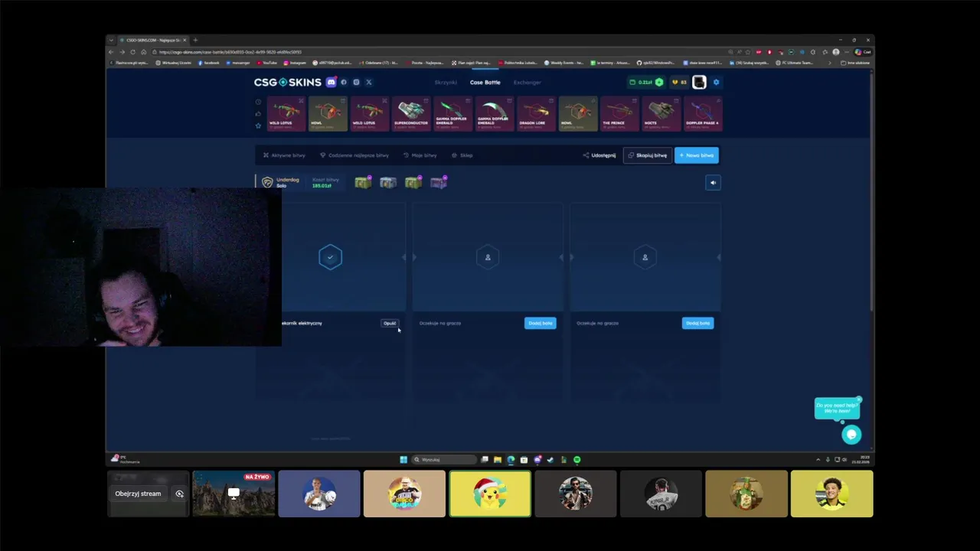980x551 pixels.
Task: Open the user avatar in the site header
Action: tap(699, 82)
